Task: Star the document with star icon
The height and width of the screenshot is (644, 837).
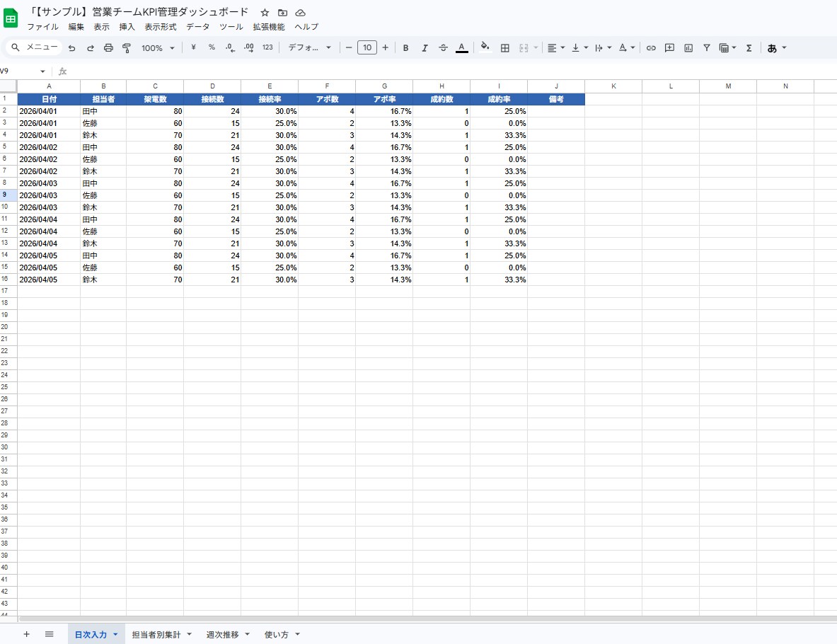Action: point(265,13)
